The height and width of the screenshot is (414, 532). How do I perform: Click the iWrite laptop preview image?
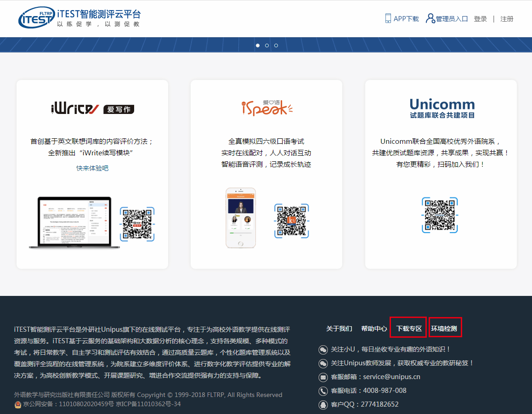(74, 223)
